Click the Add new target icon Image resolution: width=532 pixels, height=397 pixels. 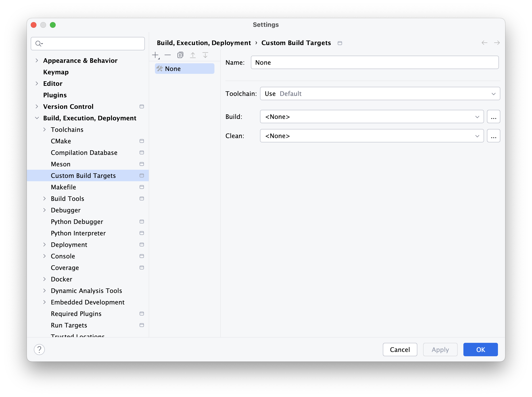(156, 55)
